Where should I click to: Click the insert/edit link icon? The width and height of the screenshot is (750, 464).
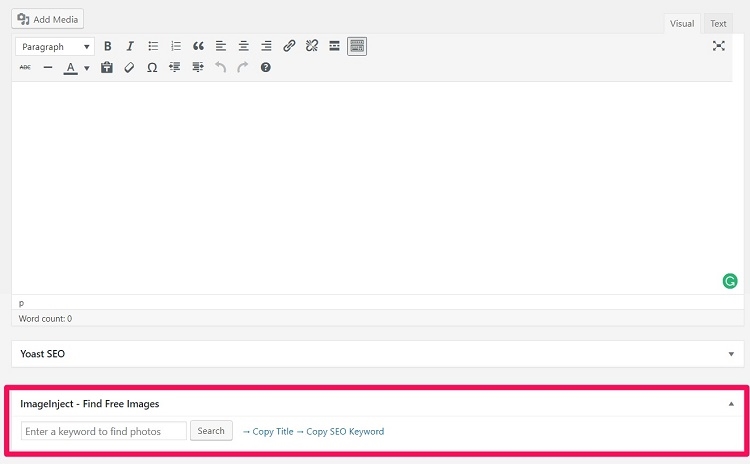[289, 46]
